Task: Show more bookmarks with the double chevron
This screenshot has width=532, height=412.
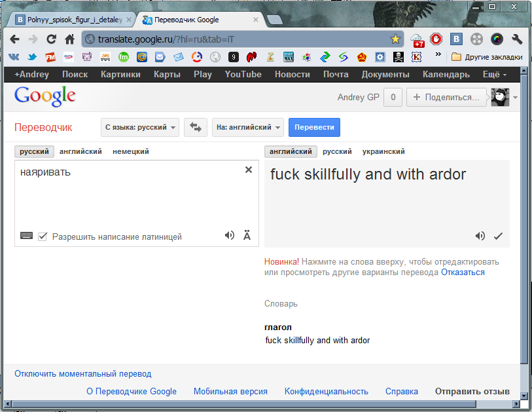Action: pos(438,54)
